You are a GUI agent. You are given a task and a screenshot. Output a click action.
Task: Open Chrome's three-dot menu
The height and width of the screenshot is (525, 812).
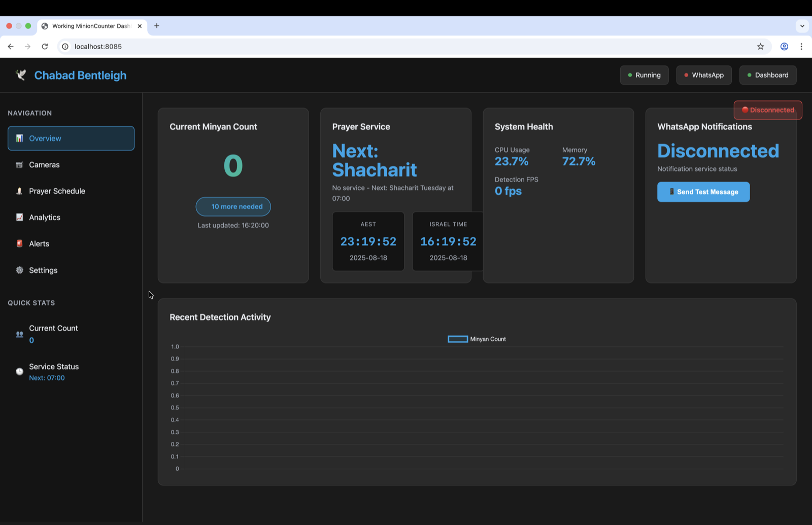801,47
